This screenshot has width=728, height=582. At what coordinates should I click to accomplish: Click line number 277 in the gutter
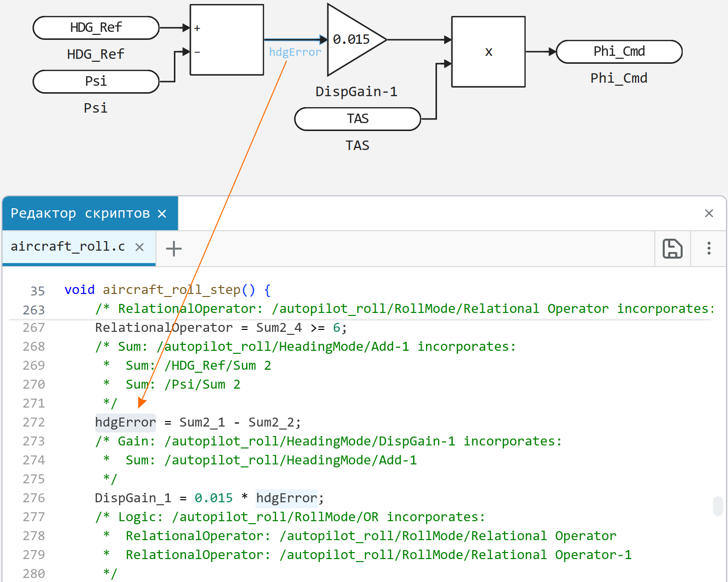tap(34, 517)
